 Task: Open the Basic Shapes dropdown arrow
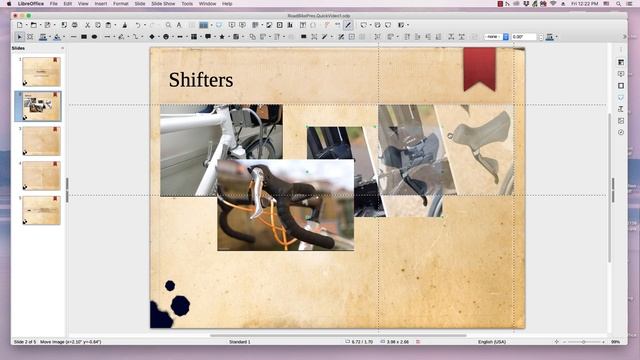click(x=158, y=37)
